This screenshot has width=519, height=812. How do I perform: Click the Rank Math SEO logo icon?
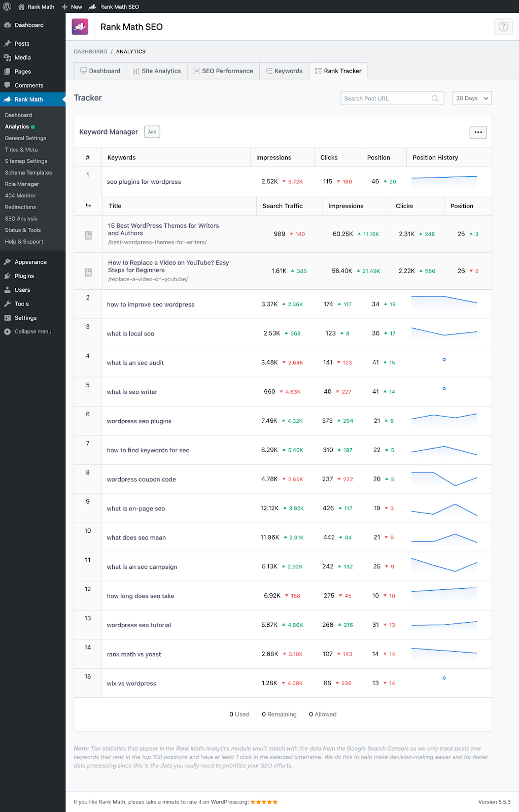[x=80, y=27]
